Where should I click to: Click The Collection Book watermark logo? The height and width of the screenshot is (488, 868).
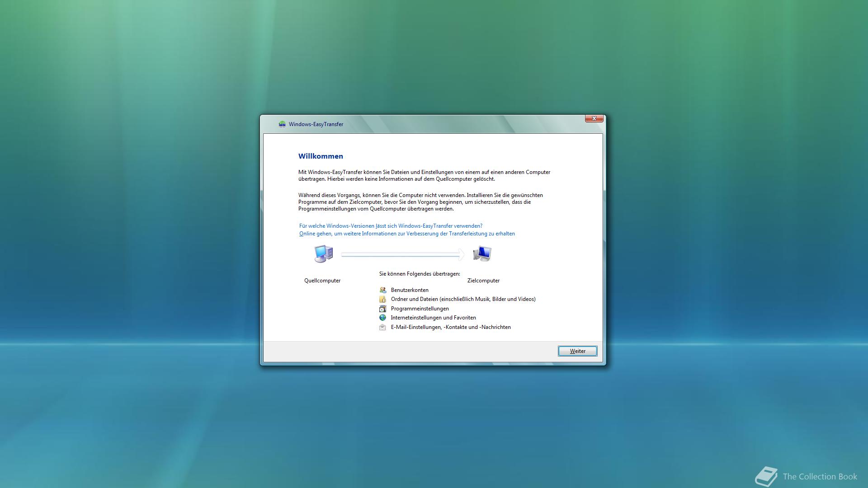766,476
